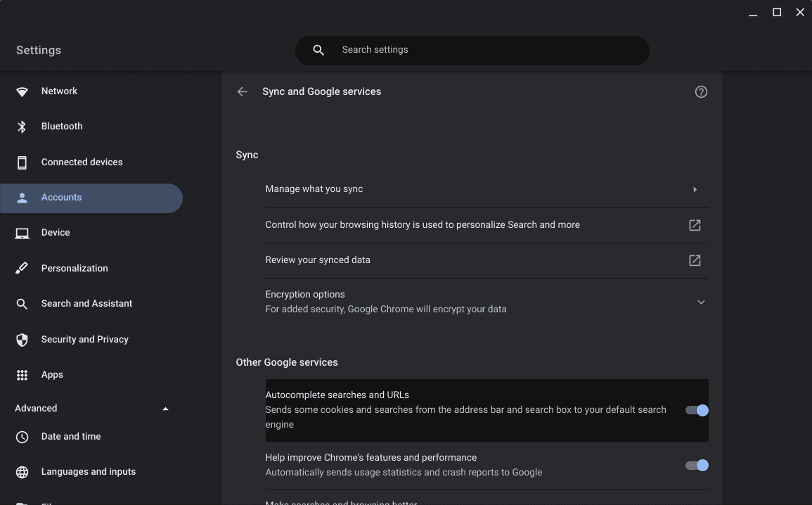Close the Settings window
The height and width of the screenshot is (505, 812).
click(800, 13)
